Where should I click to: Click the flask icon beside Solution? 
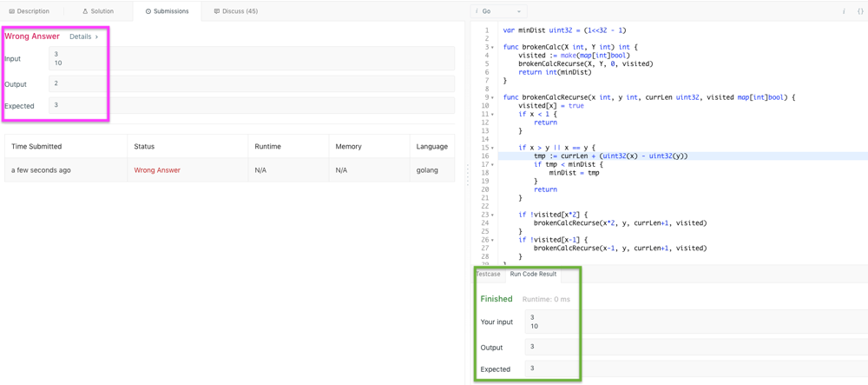point(85,11)
